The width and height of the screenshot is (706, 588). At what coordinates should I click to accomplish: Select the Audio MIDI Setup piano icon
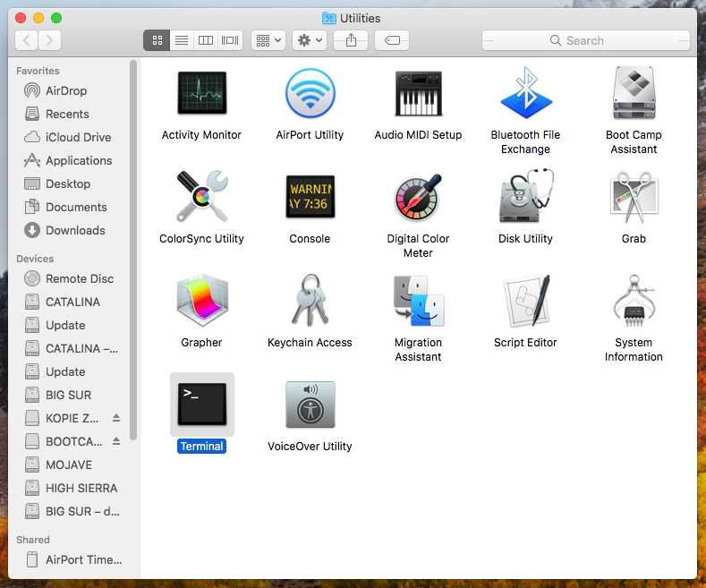(x=418, y=93)
